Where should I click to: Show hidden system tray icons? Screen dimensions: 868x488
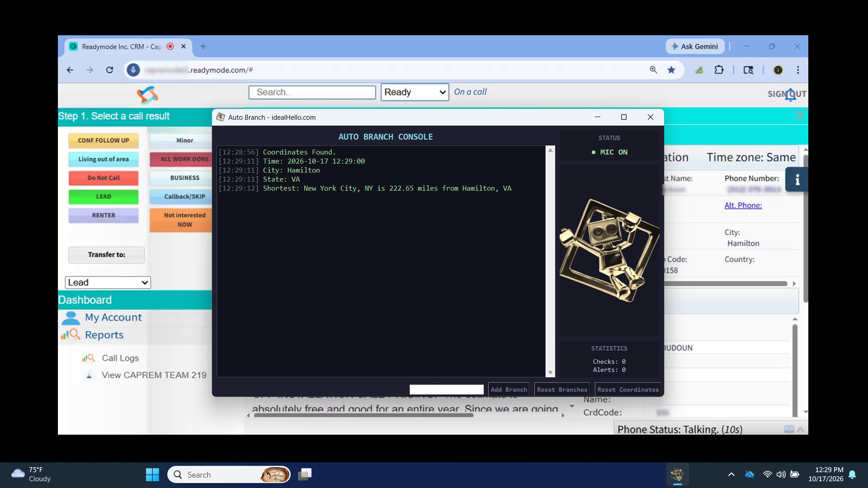point(731,474)
